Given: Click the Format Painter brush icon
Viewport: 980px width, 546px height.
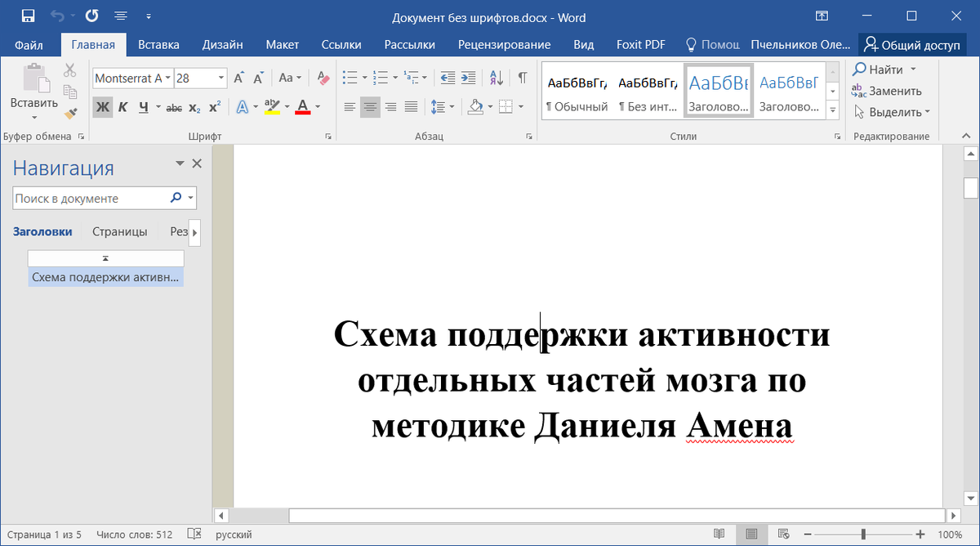Looking at the screenshot, I should tap(69, 113).
